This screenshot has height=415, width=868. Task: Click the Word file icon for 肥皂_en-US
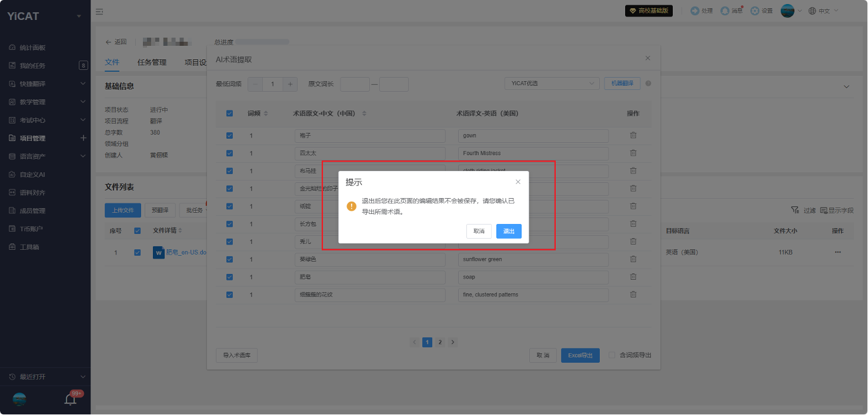click(x=158, y=253)
